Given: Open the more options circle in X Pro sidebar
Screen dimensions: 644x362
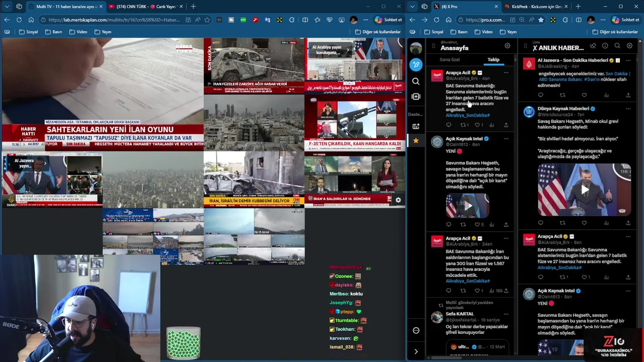Looking at the screenshot, I should pyautogui.click(x=416, y=330).
